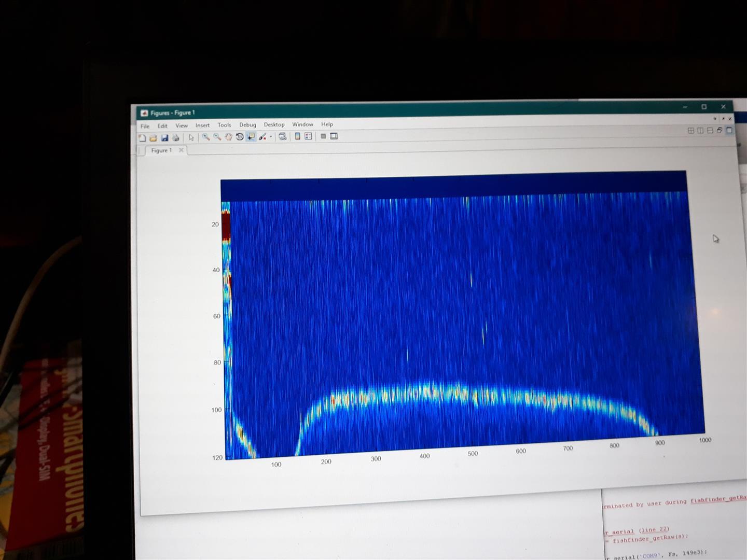Image resolution: width=747 pixels, height=560 pixels.
Task: Open a file using the folder icon
Action: coord(153,138)
